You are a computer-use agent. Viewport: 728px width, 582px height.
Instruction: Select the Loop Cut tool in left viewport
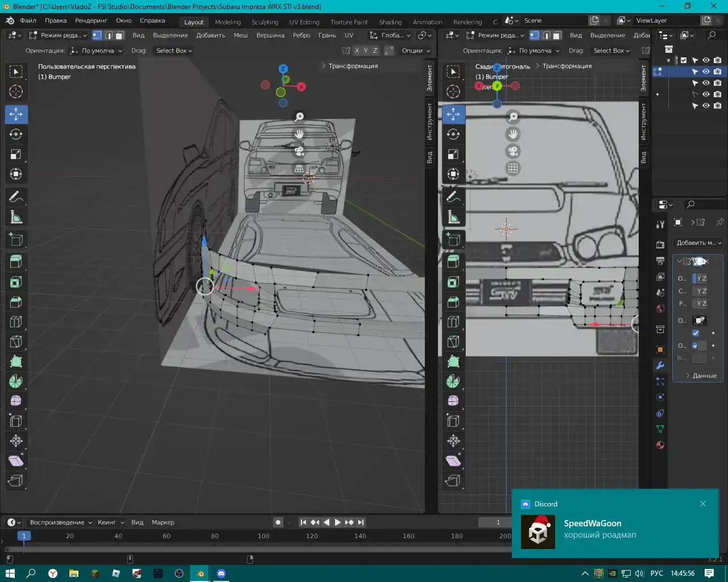click(16, 322)
